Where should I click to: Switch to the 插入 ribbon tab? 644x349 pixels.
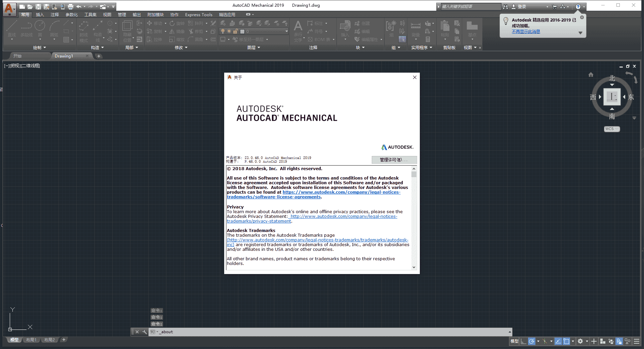(x=39, y=14)
